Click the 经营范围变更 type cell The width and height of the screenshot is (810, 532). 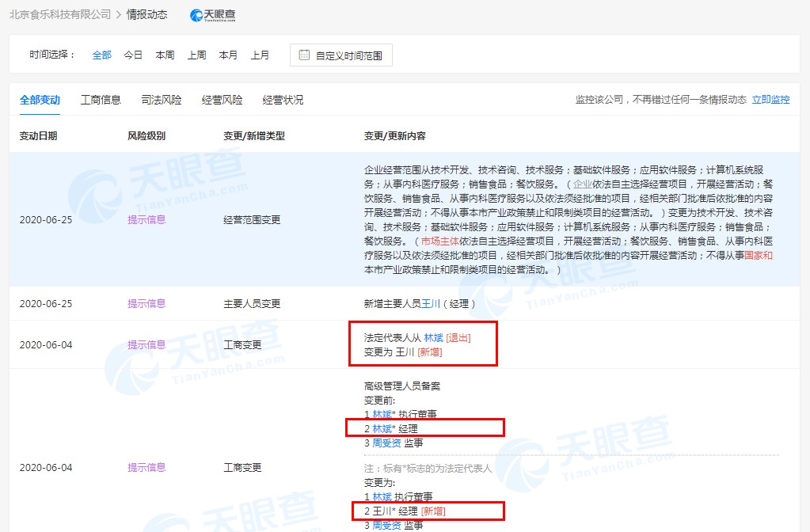[x=252, y=219]
